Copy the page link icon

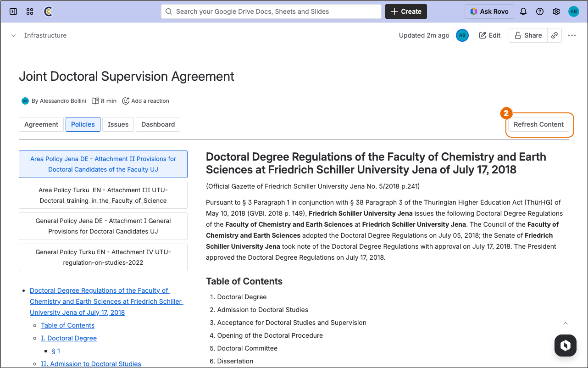tap(555, 35)
